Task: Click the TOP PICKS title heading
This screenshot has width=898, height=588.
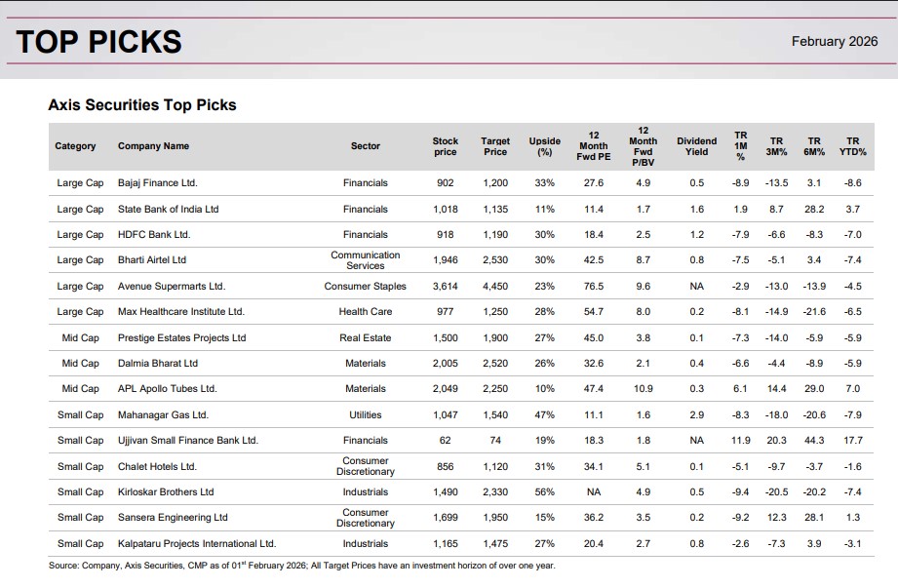Action: 98,41
